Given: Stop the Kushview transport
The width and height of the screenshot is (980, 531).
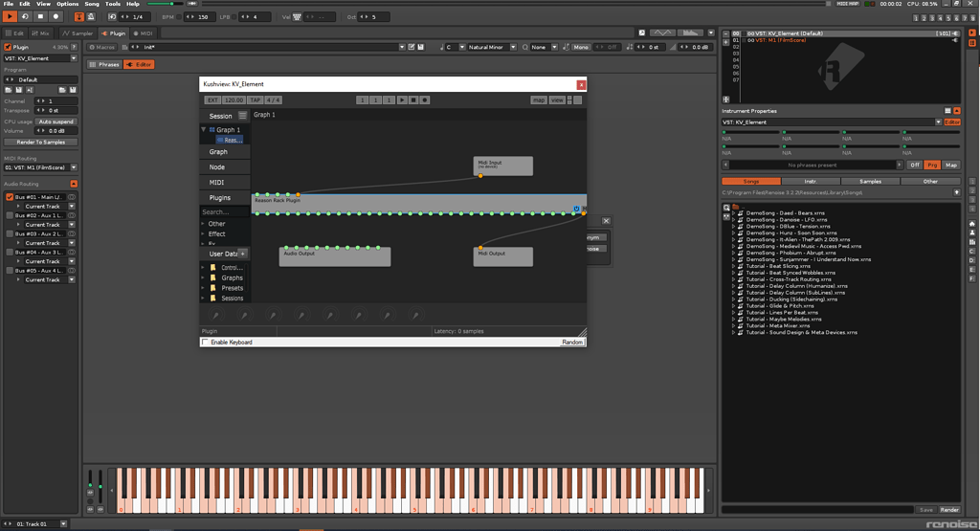Looking at the screenshot, I should [x=413, y=100].
